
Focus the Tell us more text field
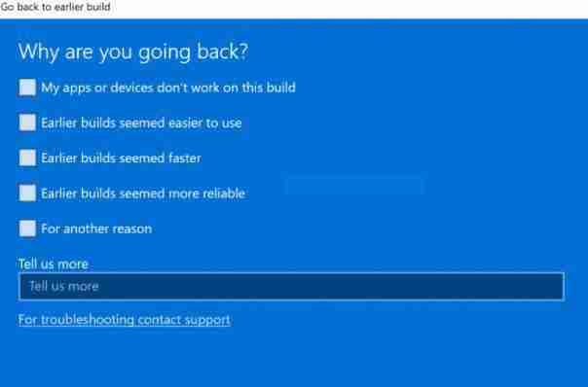click(x=291, y=287)
